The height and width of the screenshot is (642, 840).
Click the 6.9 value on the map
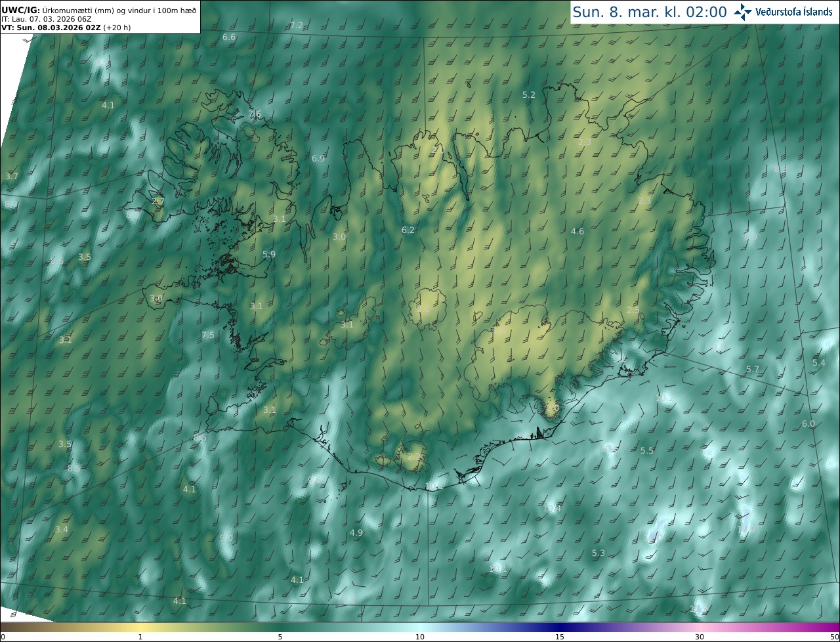(x=318, y=159)
